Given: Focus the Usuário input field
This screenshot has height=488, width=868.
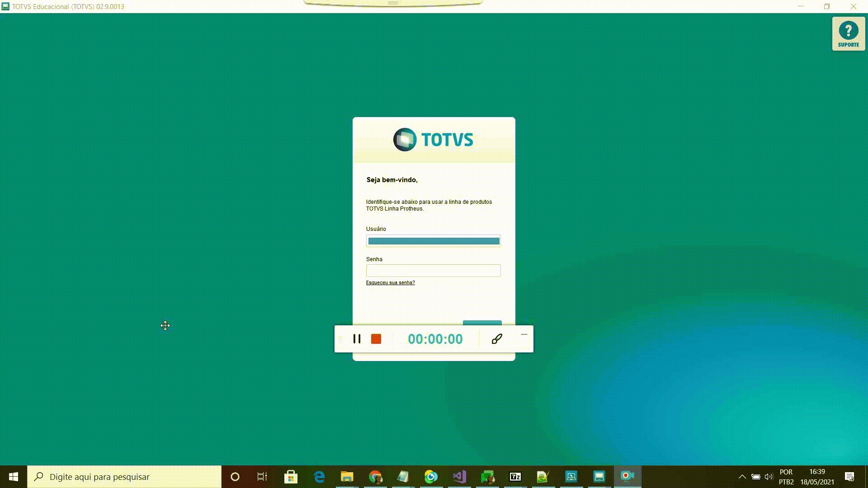Looking at the screenshot, I should 434,241.
